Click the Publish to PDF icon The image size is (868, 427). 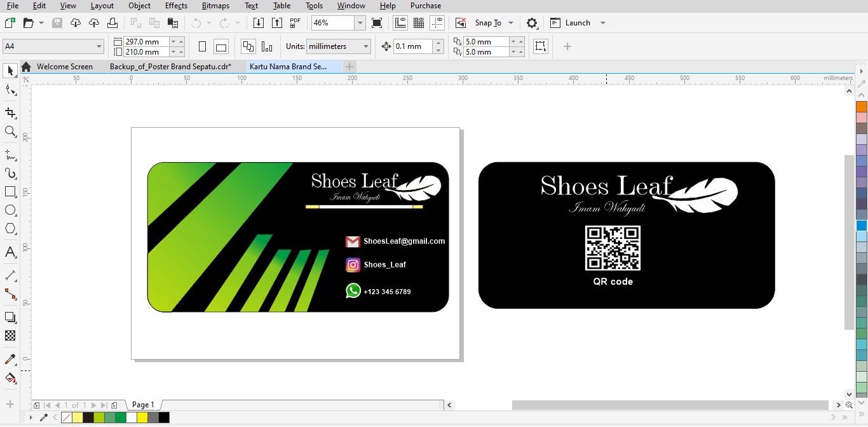294,23
